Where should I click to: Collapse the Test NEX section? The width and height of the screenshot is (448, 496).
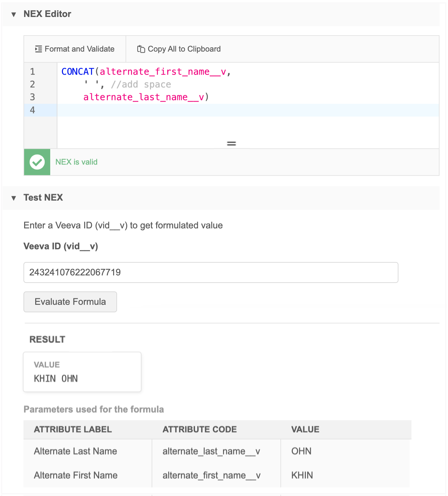click(x=14, y=198)
